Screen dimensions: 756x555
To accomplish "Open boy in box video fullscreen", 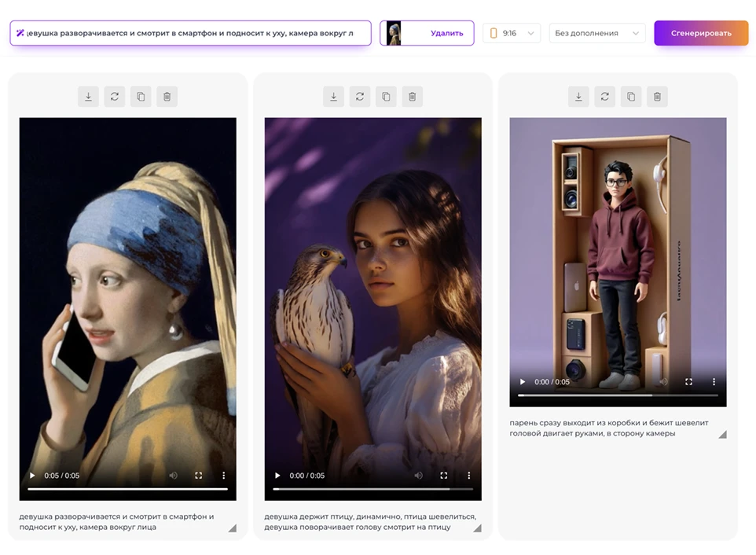I will [689, 382].
